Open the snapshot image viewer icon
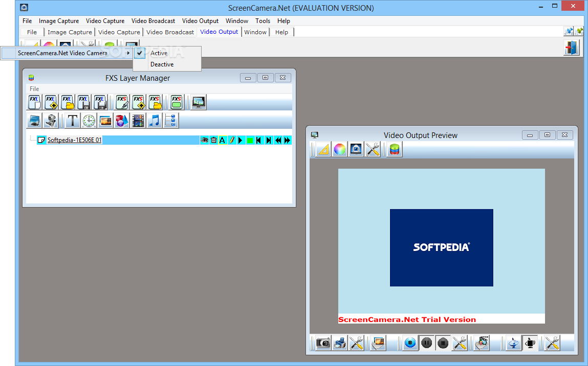 point(378,343)
